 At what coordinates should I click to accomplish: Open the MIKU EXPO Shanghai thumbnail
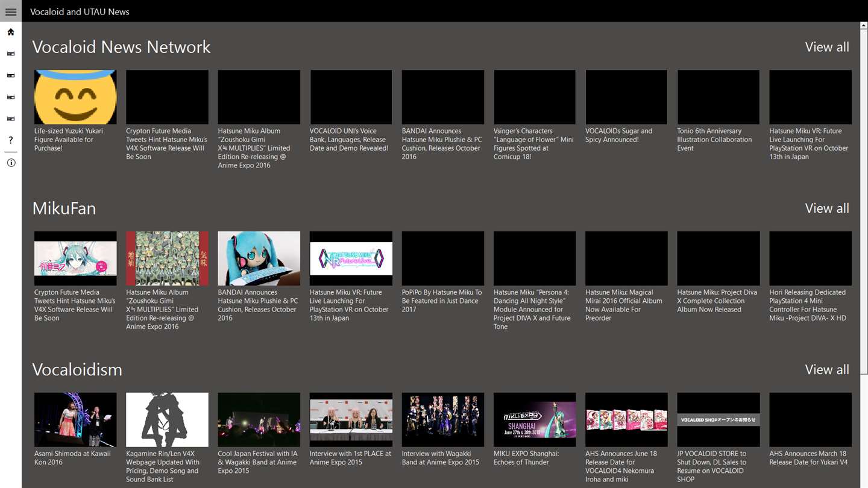pos(535,420)
